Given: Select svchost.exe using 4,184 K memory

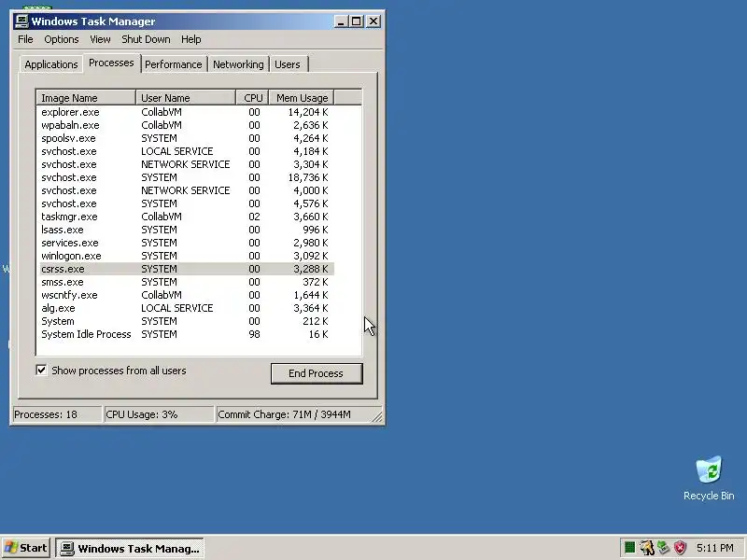Looking at the screenshot, I should click(x=187, y=151).
